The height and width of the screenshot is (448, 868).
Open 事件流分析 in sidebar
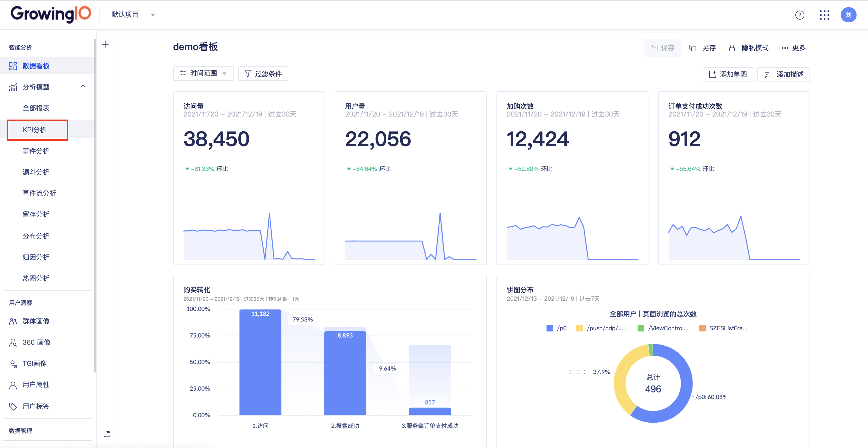point(40,193)
